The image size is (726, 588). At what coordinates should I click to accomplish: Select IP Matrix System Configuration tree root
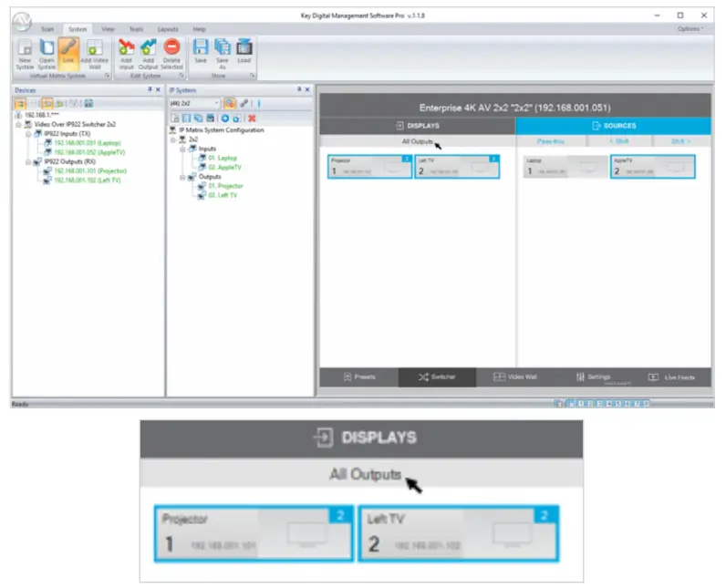point(222,130)
